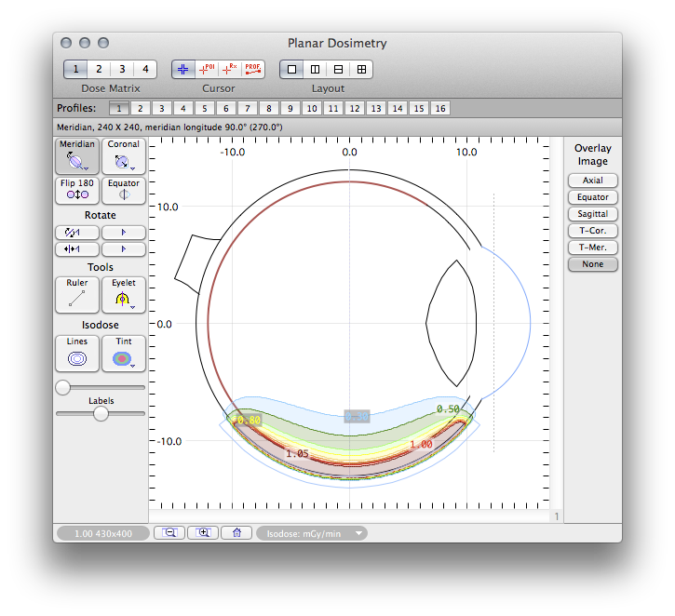Click the 0.80 isodose label

(249, 421)
